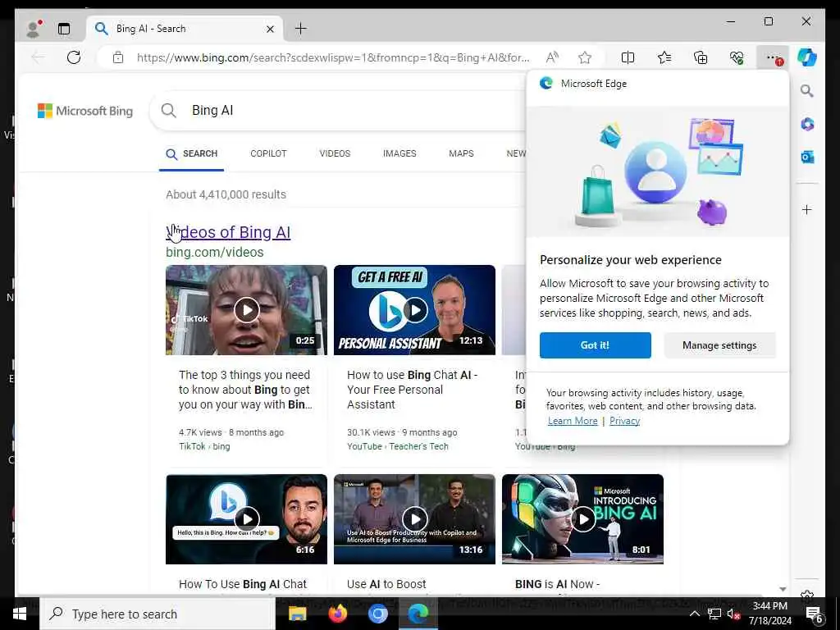Toggle Split screen icon
The height and width of the screenshot is (630, 840).
[x=628, y=57]
